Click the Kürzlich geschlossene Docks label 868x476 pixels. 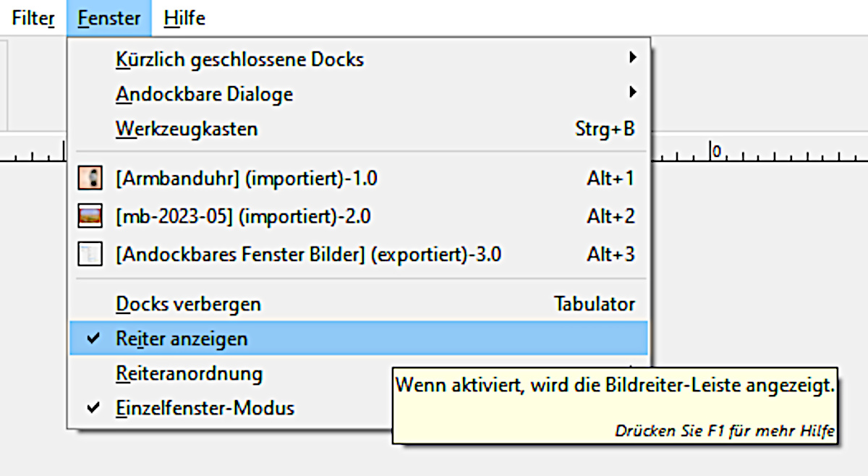click(x=239, y=59)
